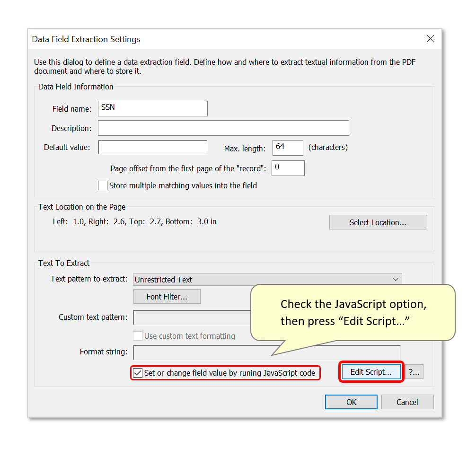
Task: Select the Default value text box
Action: pos(152,147)
